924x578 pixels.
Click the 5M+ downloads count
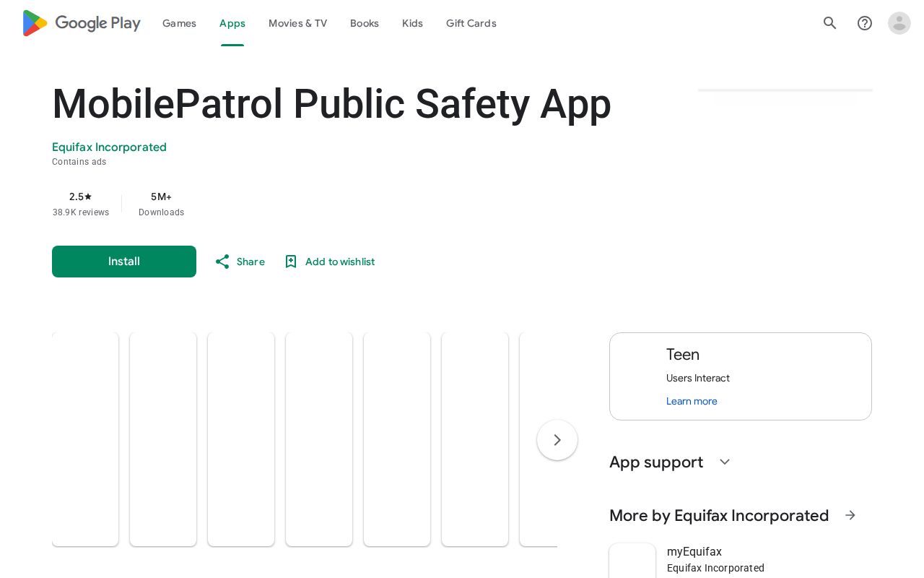tap(161, 197)
